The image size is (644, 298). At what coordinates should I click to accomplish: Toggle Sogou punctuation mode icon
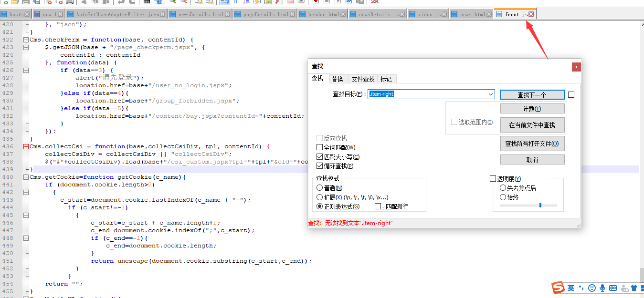point(581,288)
